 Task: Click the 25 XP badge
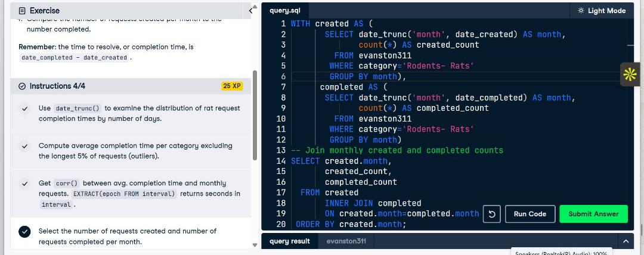[232, 86]
